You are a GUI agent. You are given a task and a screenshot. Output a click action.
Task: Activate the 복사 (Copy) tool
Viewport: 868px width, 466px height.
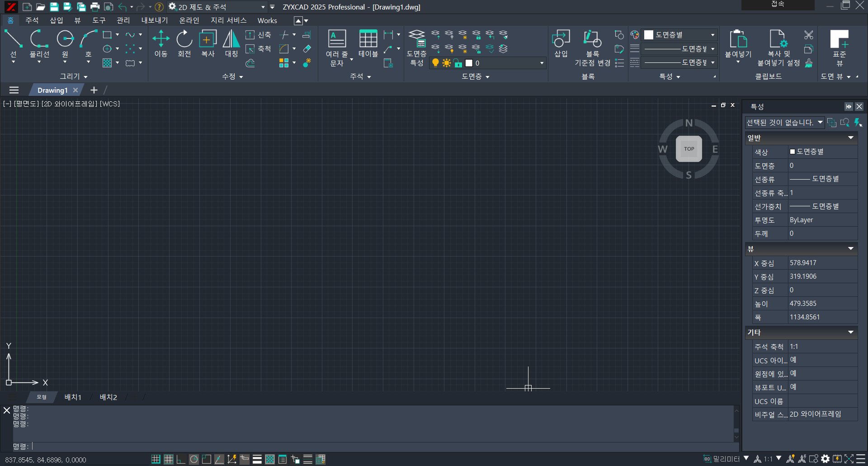tap(208, 43)
